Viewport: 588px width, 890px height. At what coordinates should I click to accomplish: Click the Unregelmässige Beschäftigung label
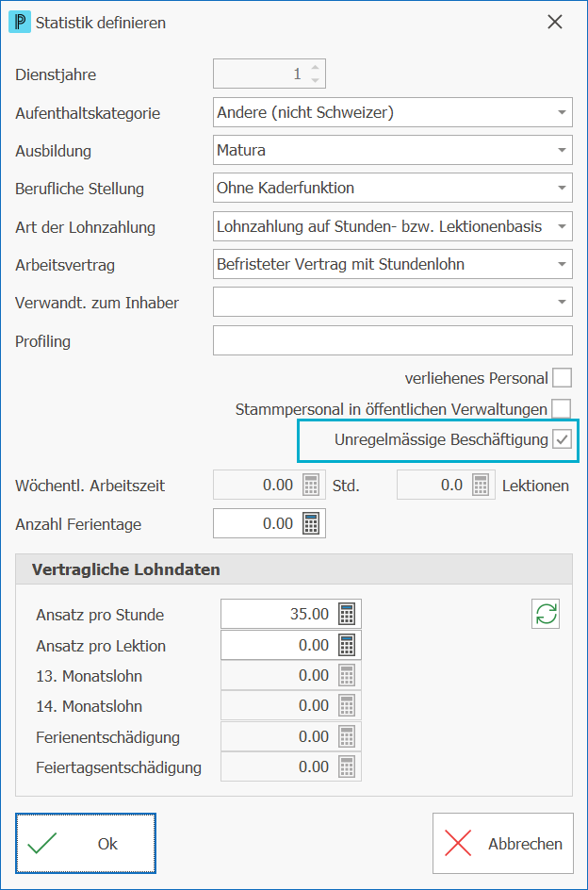[x=441, y=439]
